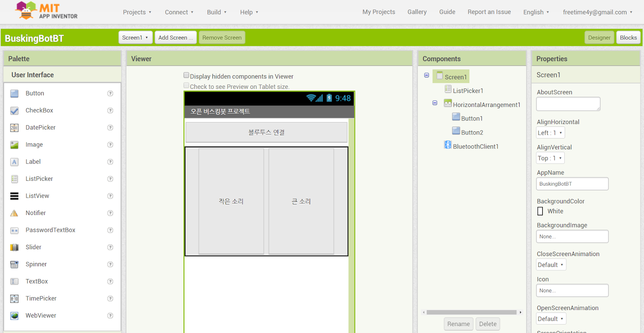Open the Connect menu

point(179,12)
